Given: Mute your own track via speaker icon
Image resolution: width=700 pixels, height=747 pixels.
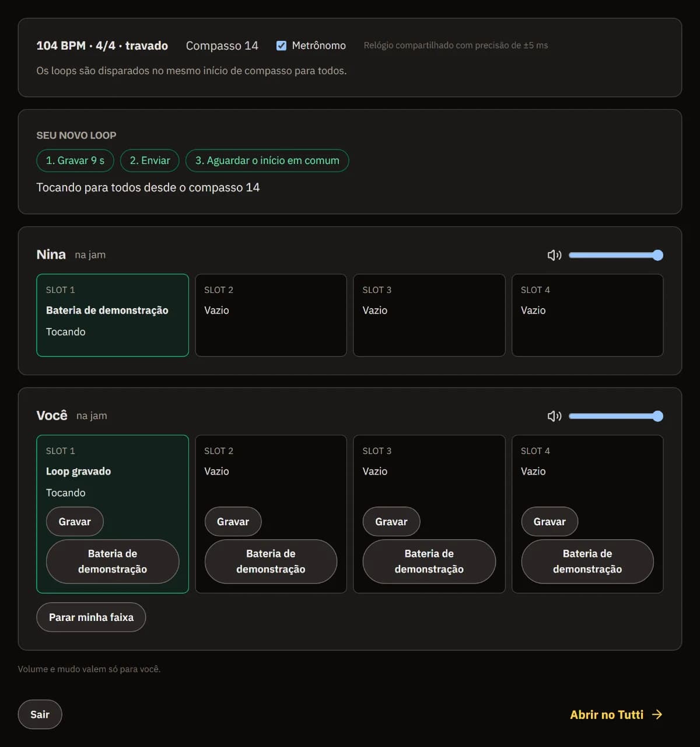Looking at the screenshot, I should coord(554,416).
